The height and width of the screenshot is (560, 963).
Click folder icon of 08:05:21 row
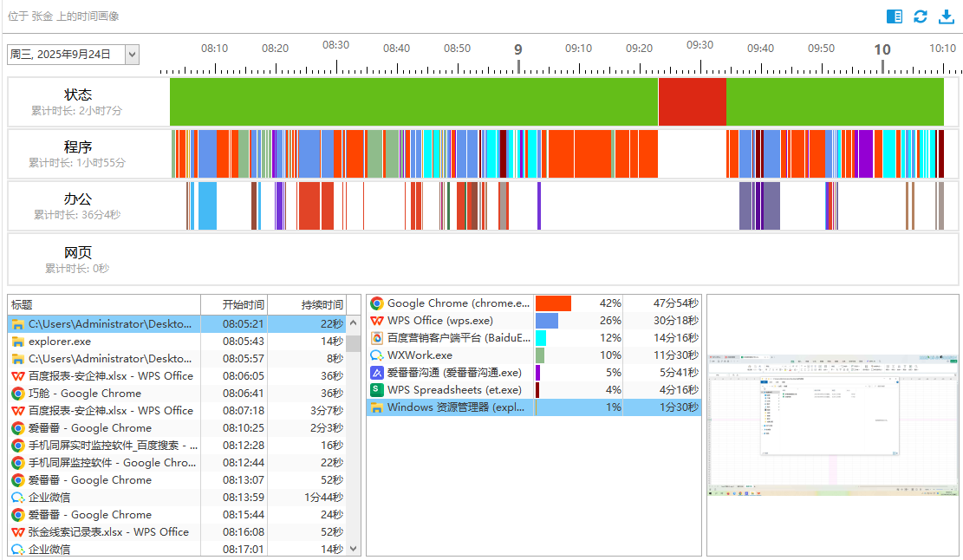[x=18, y=324]
